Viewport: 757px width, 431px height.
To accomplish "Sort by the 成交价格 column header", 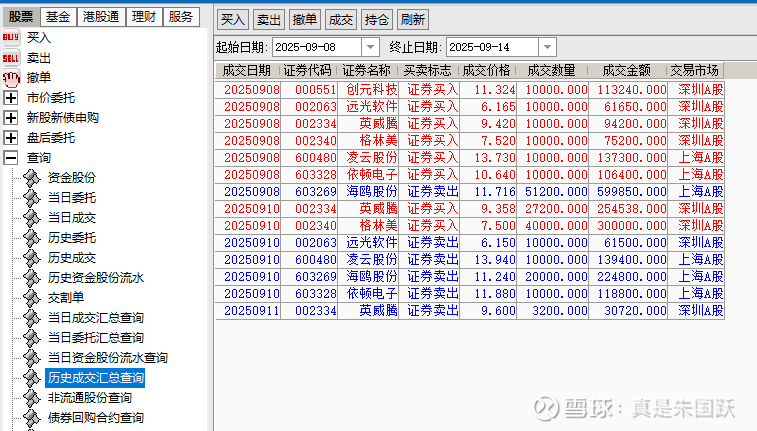I will point(487,71).
